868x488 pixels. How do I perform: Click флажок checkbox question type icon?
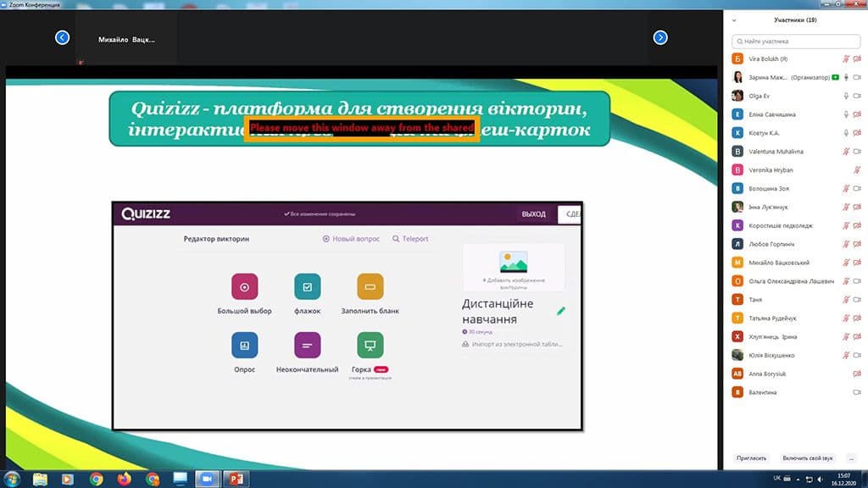(307, 287)
